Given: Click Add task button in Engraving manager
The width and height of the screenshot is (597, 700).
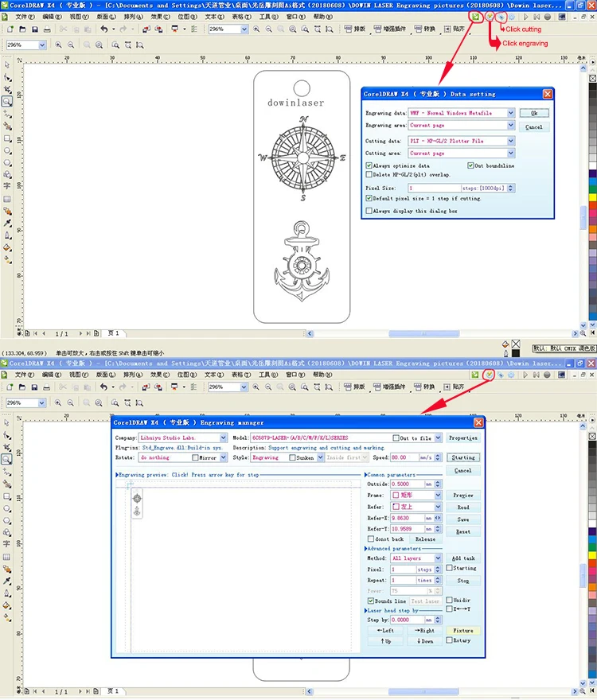Looking at the screenshot, I should click(462, 558).
